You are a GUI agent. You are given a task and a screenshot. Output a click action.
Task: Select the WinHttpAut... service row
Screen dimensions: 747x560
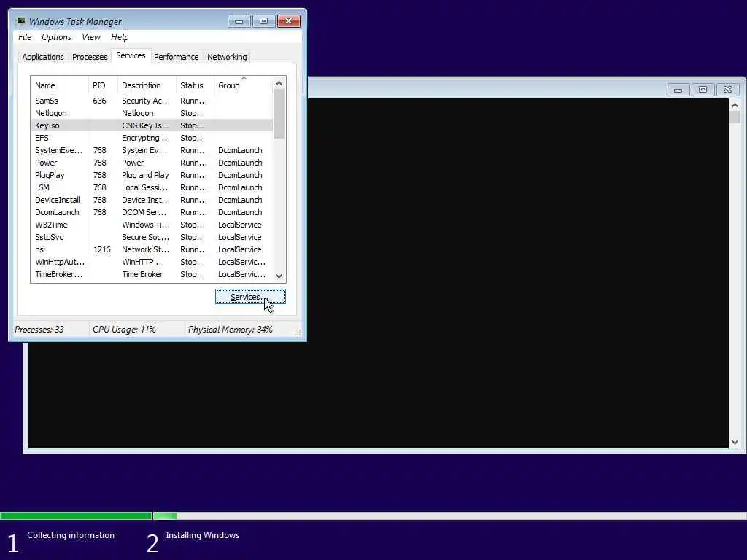point(152,262)
